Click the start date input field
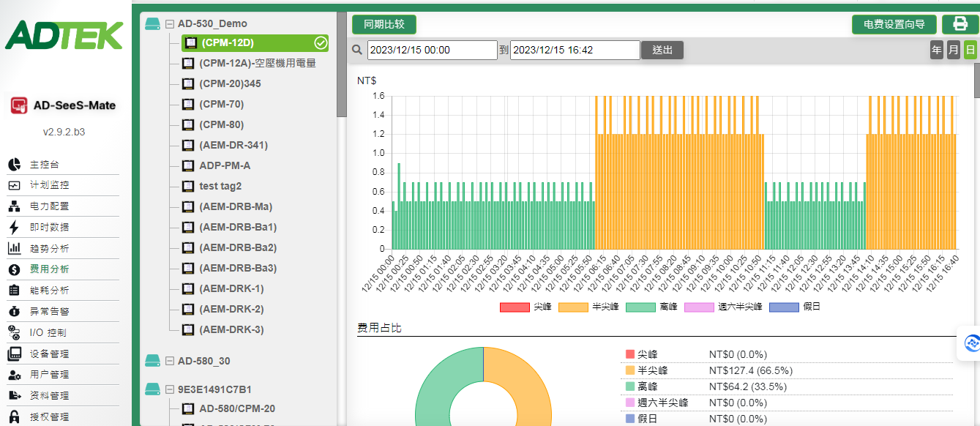Image resolution: width=980 pixels, height=426 pixels. 432,50
